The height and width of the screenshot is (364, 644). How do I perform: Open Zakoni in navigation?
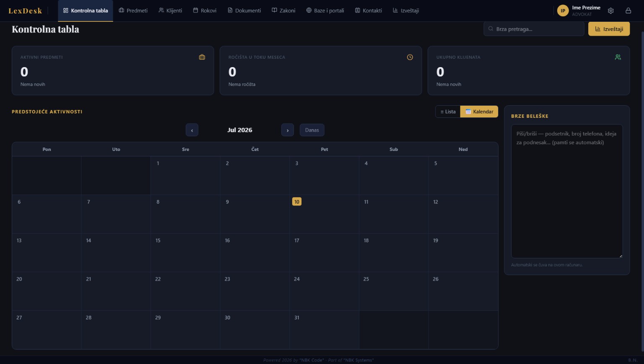point(283,10)
